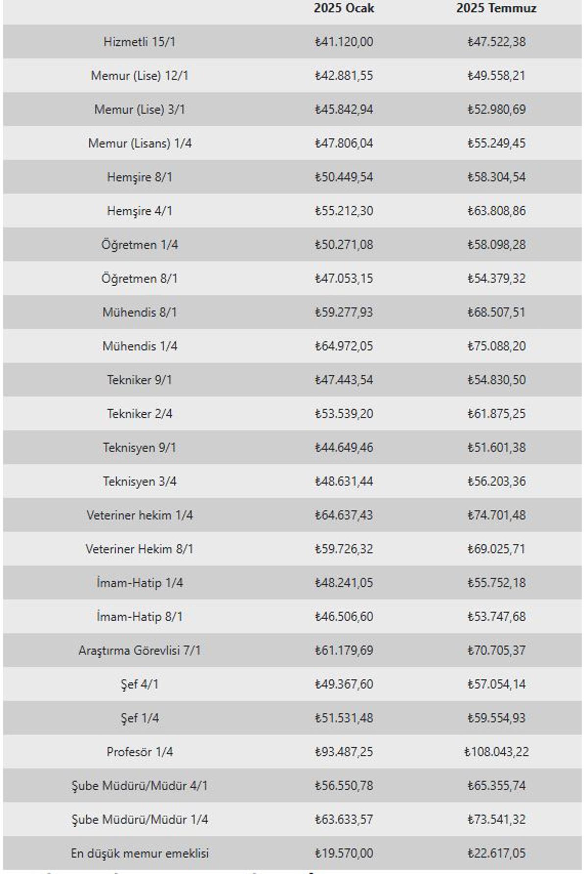Select the Mühendis 1/4 row label
Image resolution: width=588 pixels, height=874 pixels.
pos(140,346)
